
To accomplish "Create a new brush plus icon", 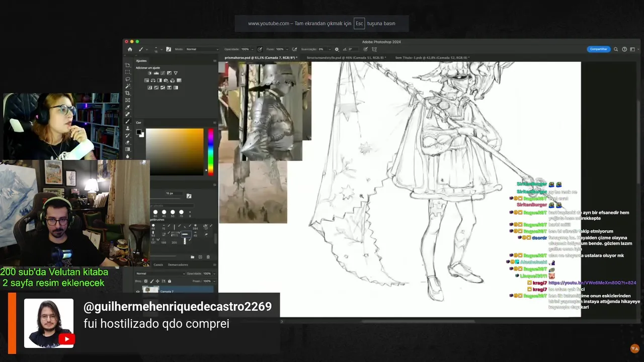I will click(200, 257).
